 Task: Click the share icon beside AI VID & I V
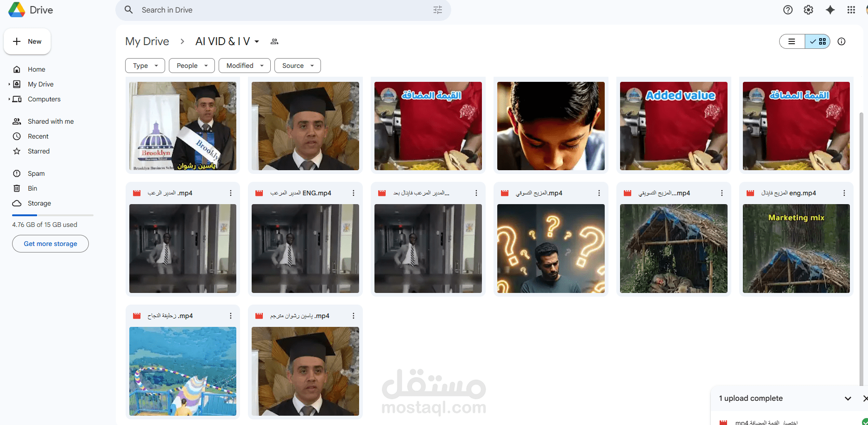(274, 41)
